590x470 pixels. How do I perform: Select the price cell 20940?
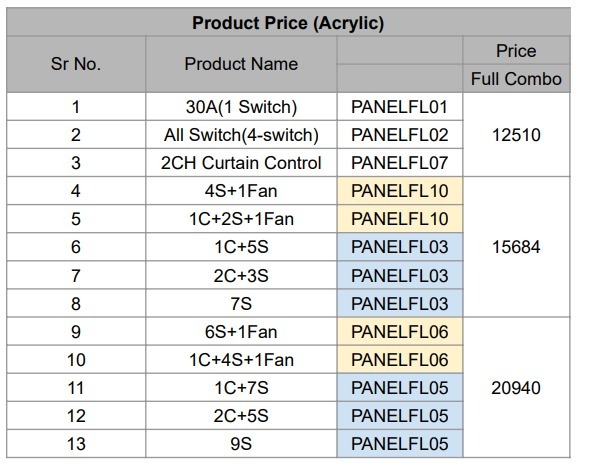click(x=517, y=388)
